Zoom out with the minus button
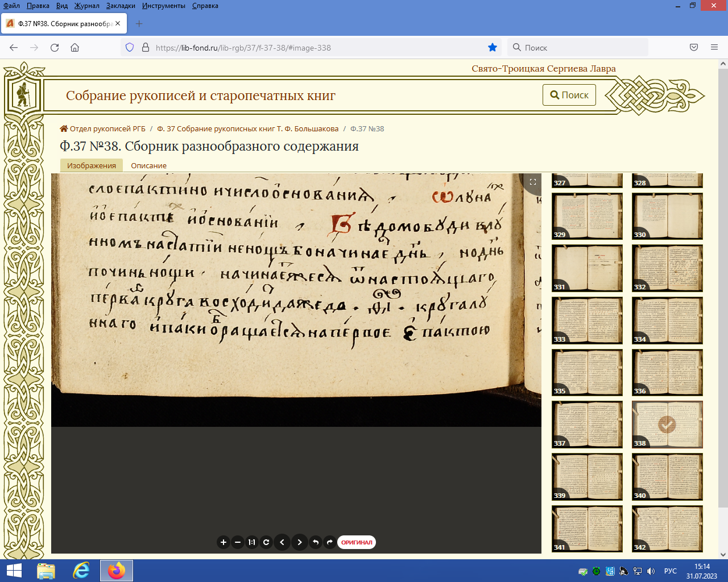 (238, 542)
